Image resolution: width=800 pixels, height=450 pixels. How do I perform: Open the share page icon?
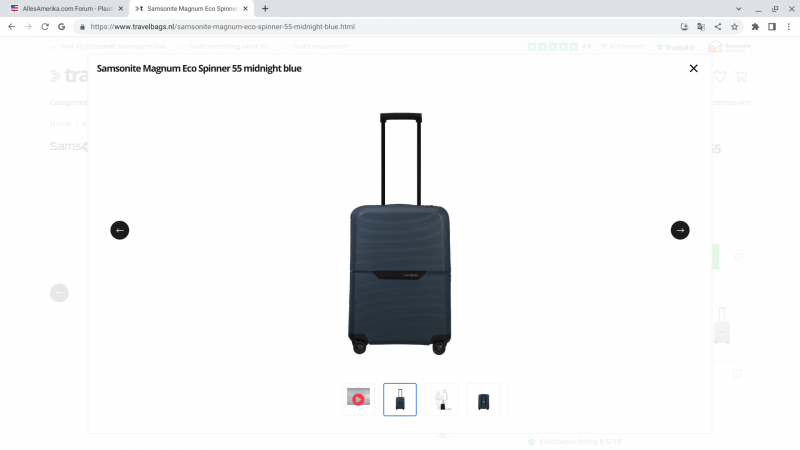(718, 26)
